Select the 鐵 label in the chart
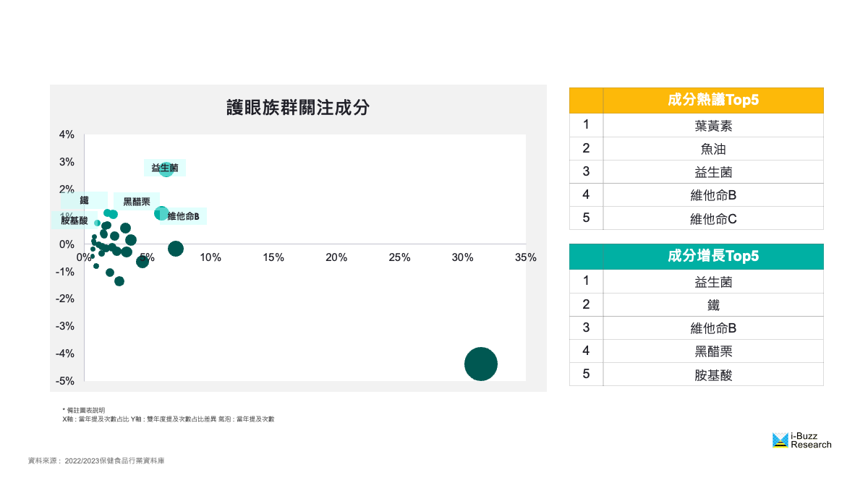This screenshot has height=488, width=868. tap(84, 200)
